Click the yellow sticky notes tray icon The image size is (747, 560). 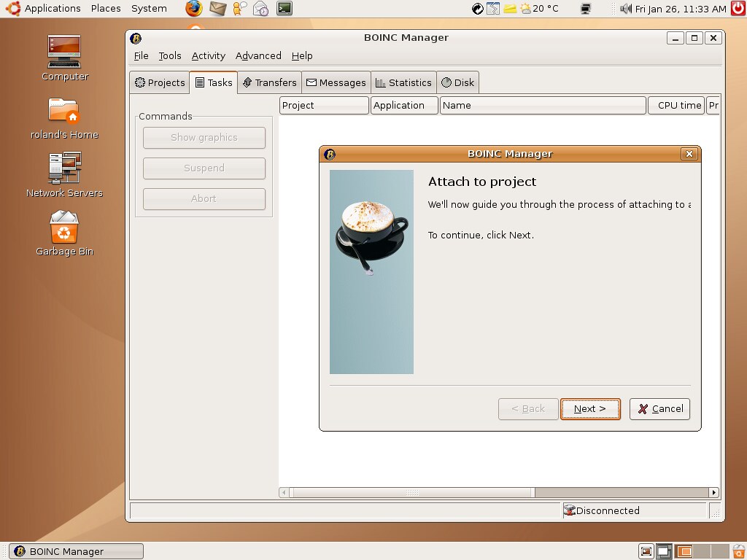click(510, 9)
